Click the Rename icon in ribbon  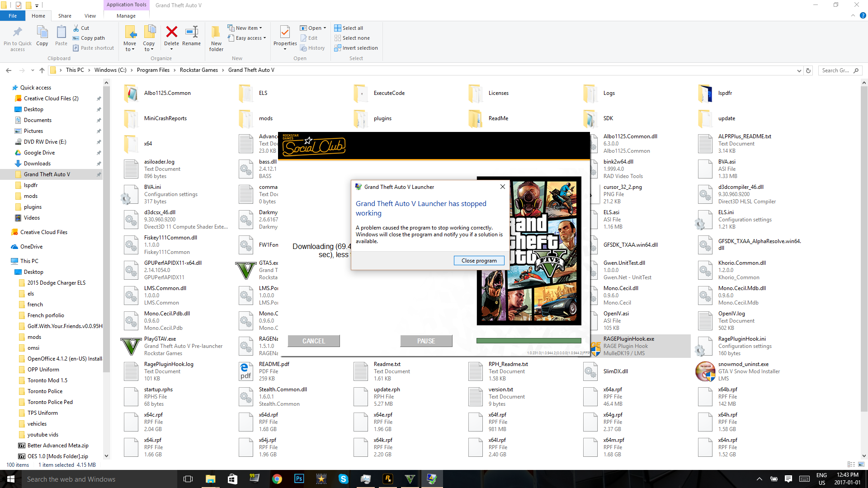tap(192, 33)
